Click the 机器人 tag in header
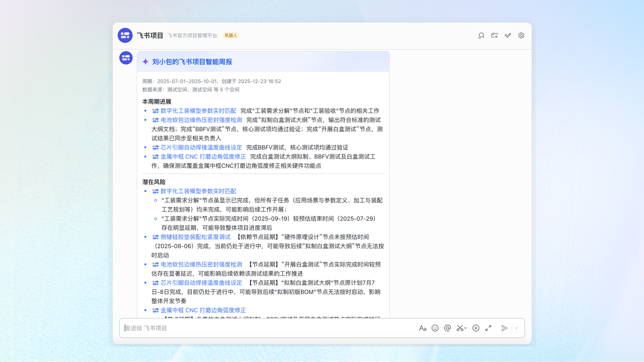 [230, 36]
